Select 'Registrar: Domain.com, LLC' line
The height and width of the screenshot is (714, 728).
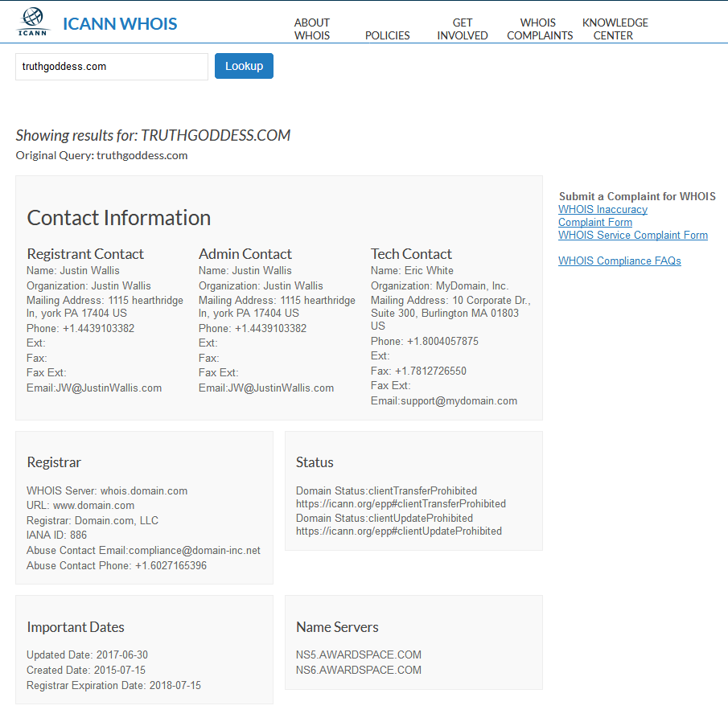point(93,520)
